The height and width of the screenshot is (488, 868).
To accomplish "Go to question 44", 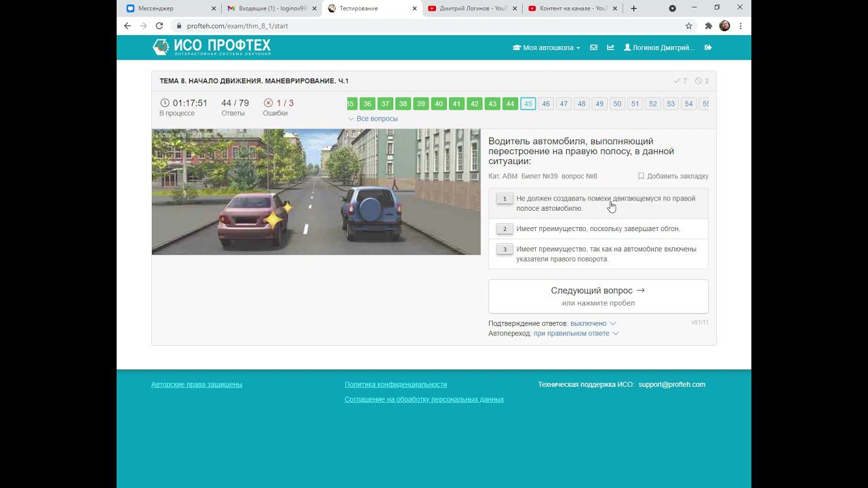I will pos(510,104).
